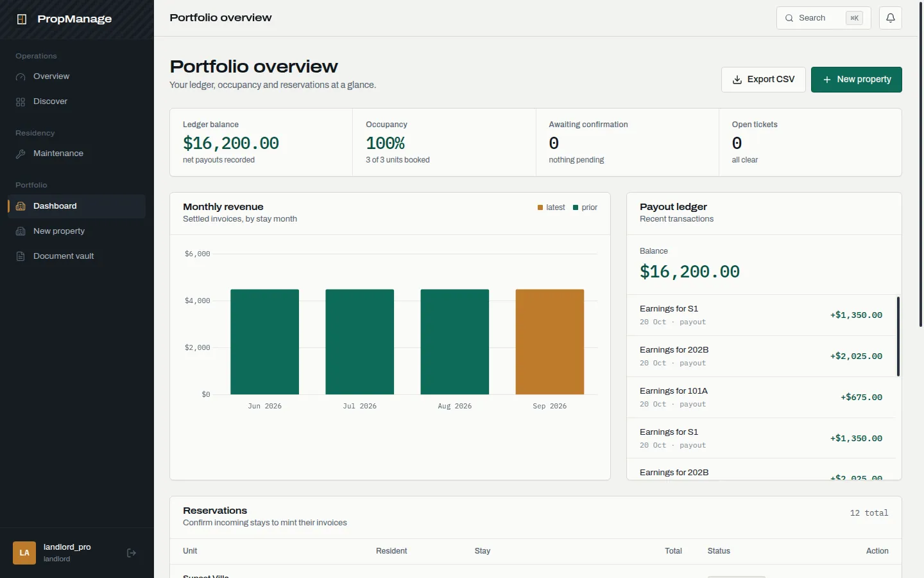
Task: Click the Total column header
Action: pyautogui.click(x=673, y=551)
